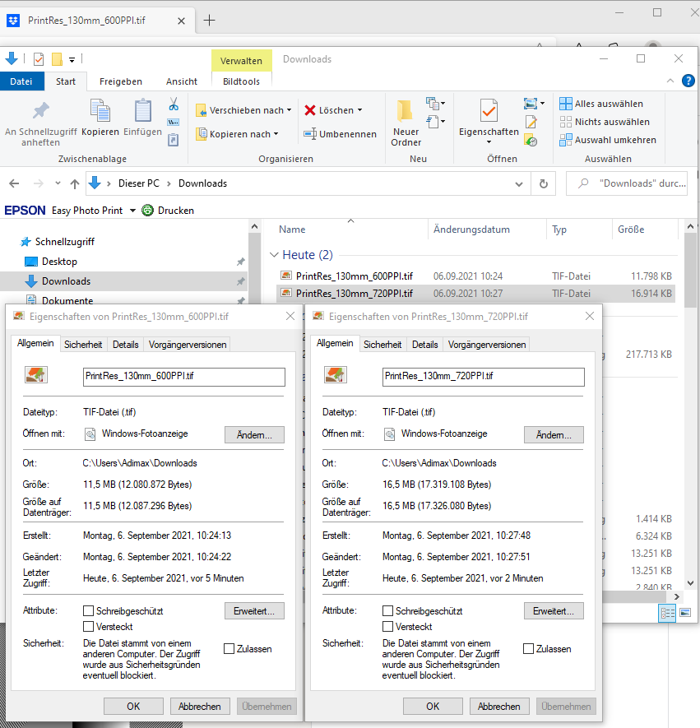Image resolution: width=700 pixels, height=728 pixels.
Task: Click Umbenennen to rename the file
Action: [340, 134]
